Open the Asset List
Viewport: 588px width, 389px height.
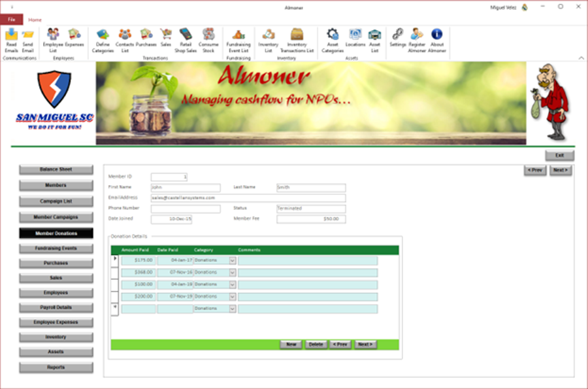[x=374, y=40]
